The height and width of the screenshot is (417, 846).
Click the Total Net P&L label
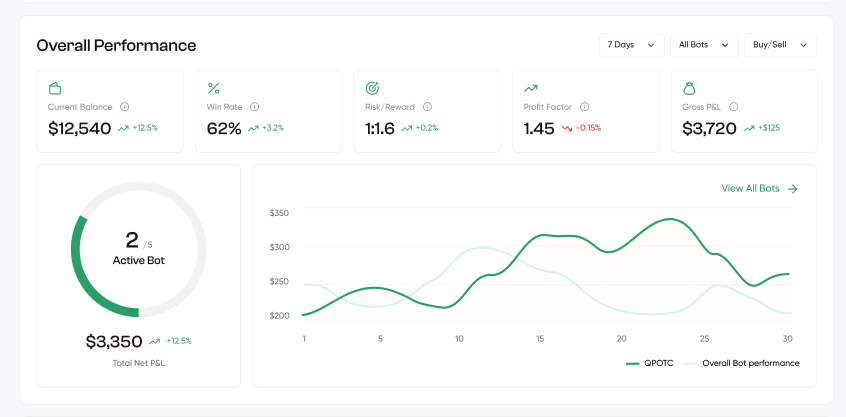click(x=139, y=363)
